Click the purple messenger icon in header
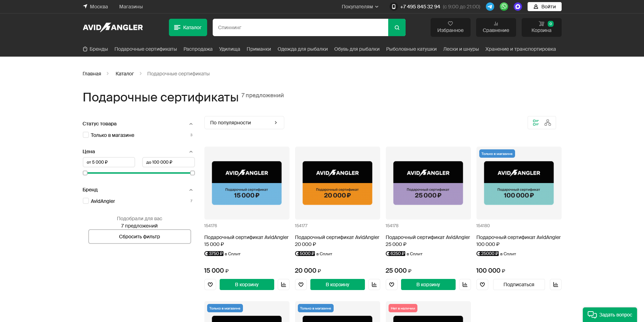 tap(518, 7)
